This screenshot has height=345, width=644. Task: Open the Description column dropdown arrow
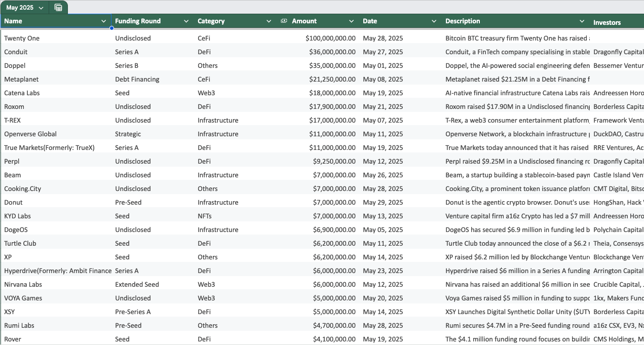pyautogui.click(x=582, y=21)
